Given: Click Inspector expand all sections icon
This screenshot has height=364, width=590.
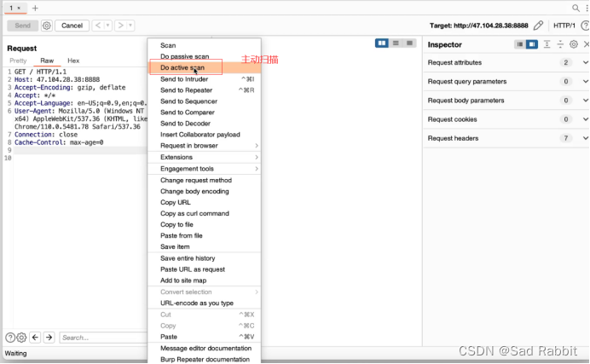Looking at the screenshot, I should point(547,44).
